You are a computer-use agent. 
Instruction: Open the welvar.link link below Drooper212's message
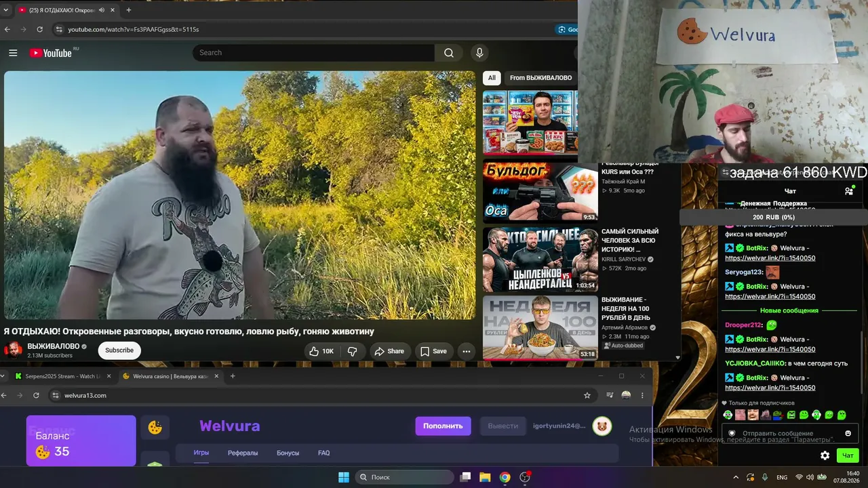click(x=770, y=349)
